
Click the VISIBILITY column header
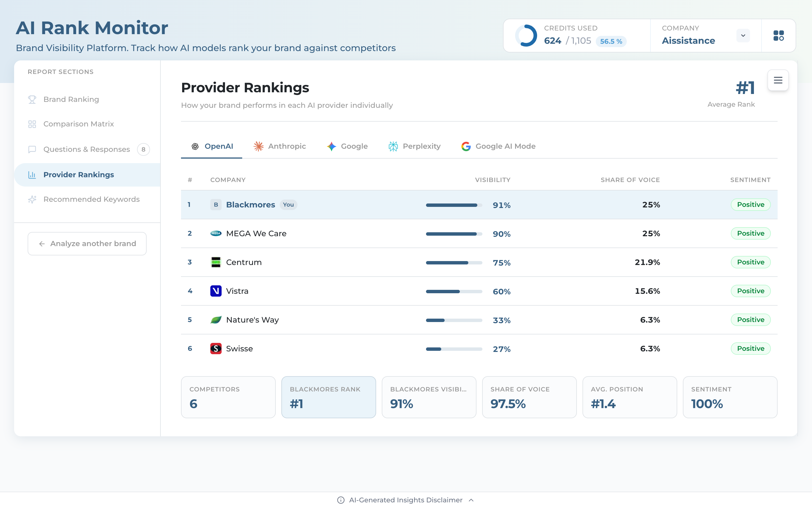click(493, 180)
